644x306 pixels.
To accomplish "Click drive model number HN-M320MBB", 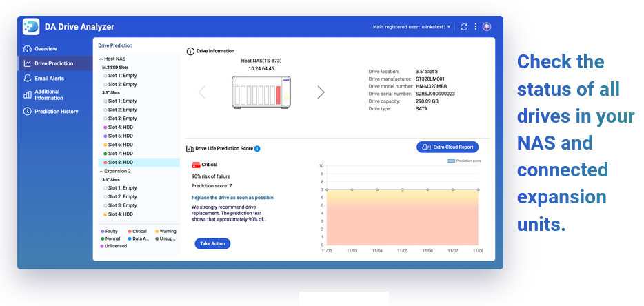I will click(431, 87).
